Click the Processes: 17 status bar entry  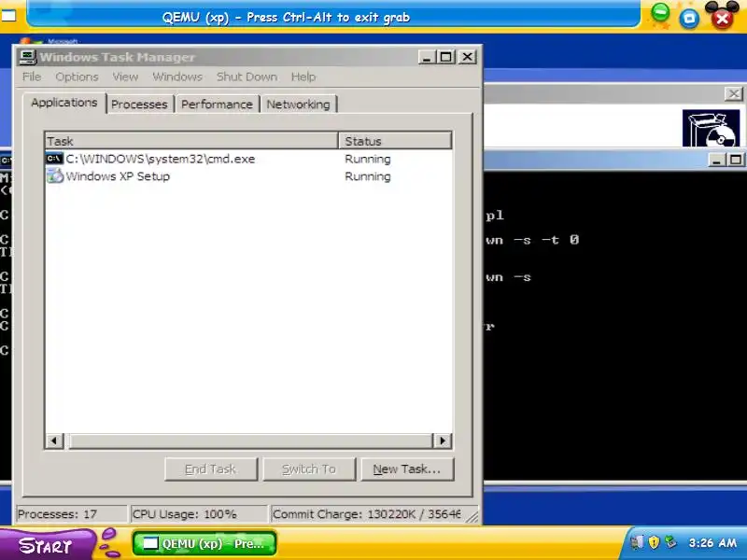(72, 514)
